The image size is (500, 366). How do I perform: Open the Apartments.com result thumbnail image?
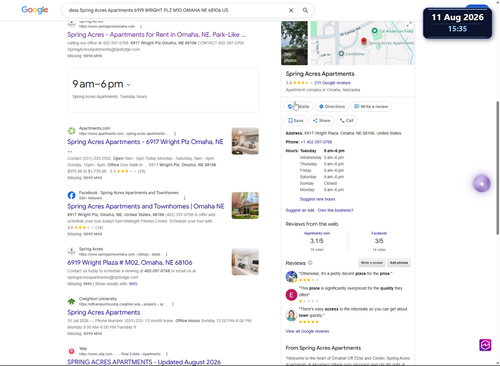[x=245, y=141]
